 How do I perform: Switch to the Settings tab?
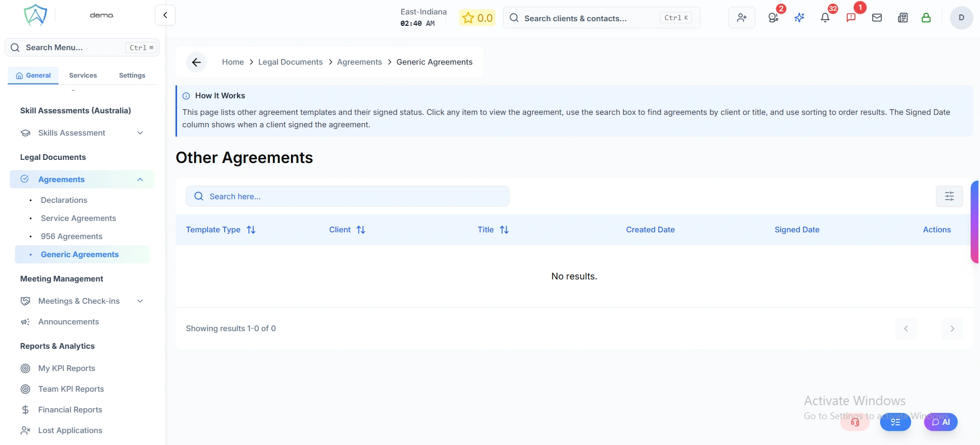[x=132, y=76]
